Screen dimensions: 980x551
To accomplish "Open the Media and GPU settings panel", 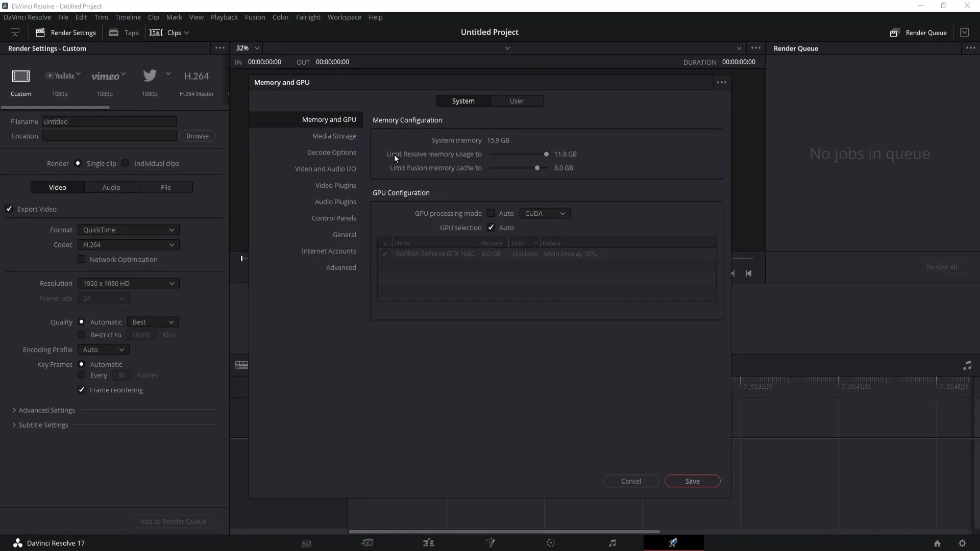I will 329,120.
